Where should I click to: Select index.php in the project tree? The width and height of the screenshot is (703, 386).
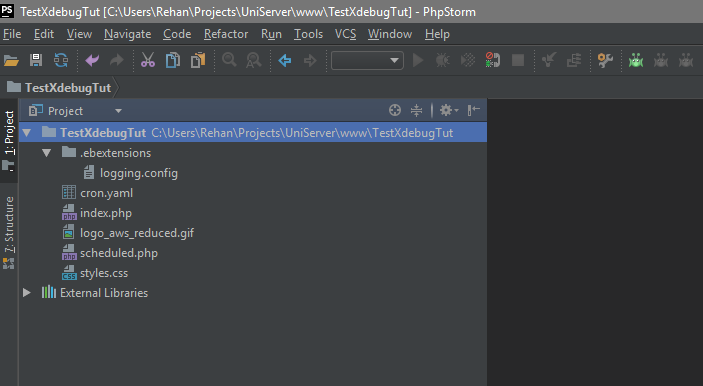point(106,213)
